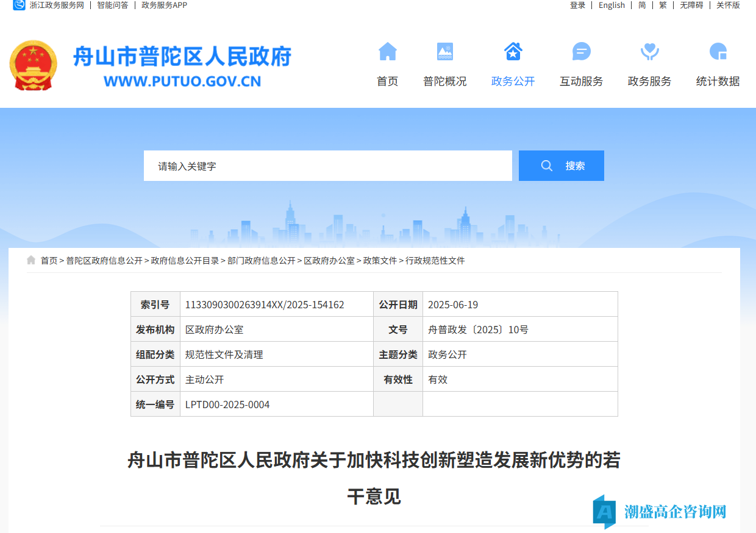Click the pie chart icon above 统计数据

[x=718, y=52]
